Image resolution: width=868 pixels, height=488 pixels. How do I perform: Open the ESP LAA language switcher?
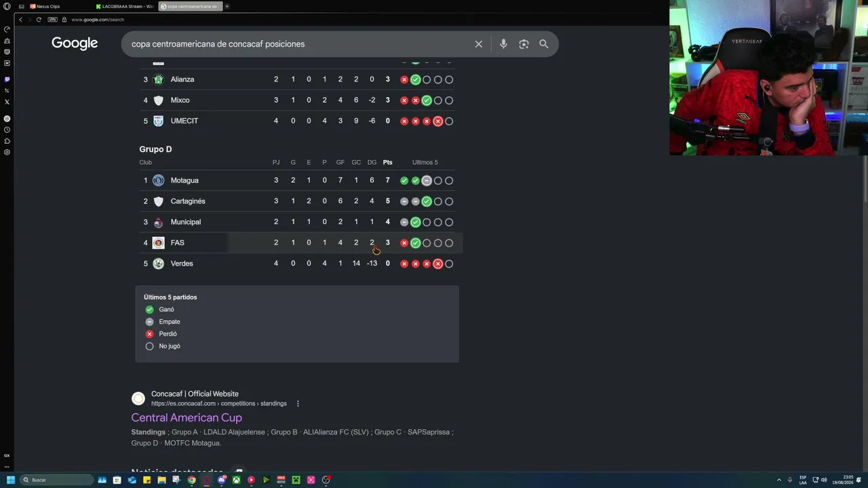(x=803, y=480)
